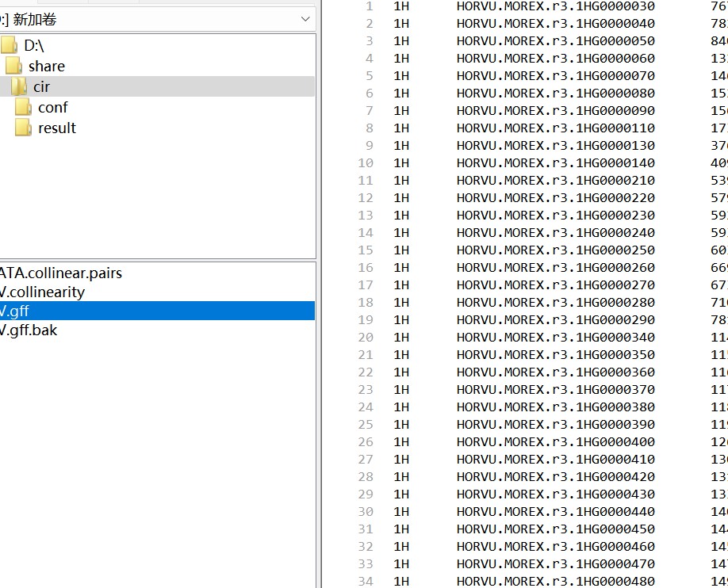Click the D:\ drive folder icon
The width and height of the screenshot is (728, 588).
click(9, 45)
